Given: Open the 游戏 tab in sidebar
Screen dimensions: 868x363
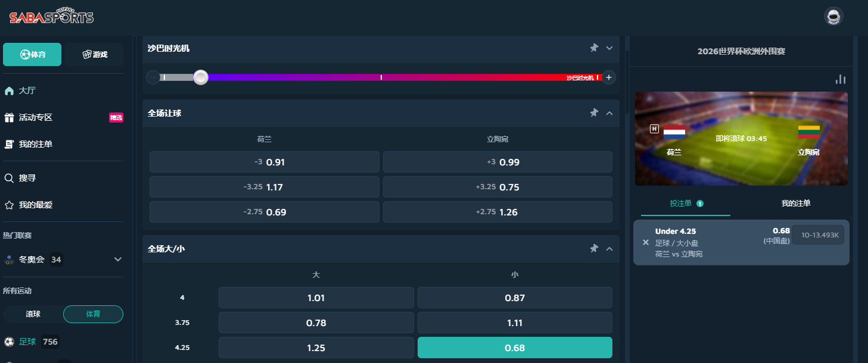Looking at the screenshot, I should (95, 54).
